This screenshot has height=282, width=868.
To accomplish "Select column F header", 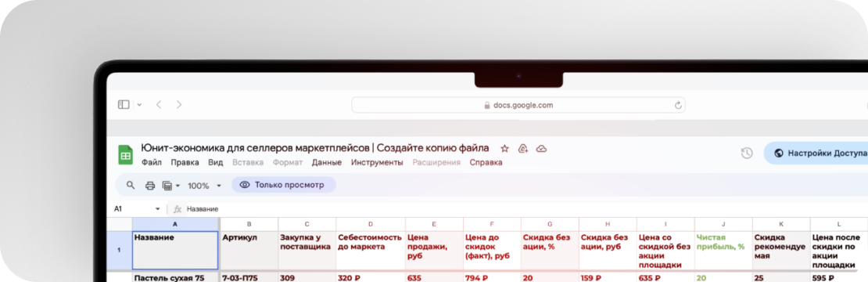I will click(x=492, y=224).
